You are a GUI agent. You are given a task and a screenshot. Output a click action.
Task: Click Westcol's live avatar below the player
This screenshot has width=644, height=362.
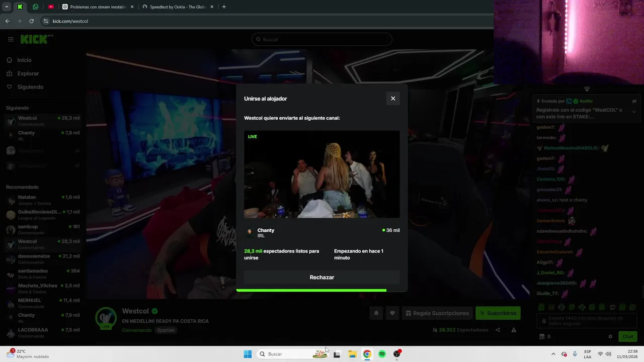(x=106, y=318)
